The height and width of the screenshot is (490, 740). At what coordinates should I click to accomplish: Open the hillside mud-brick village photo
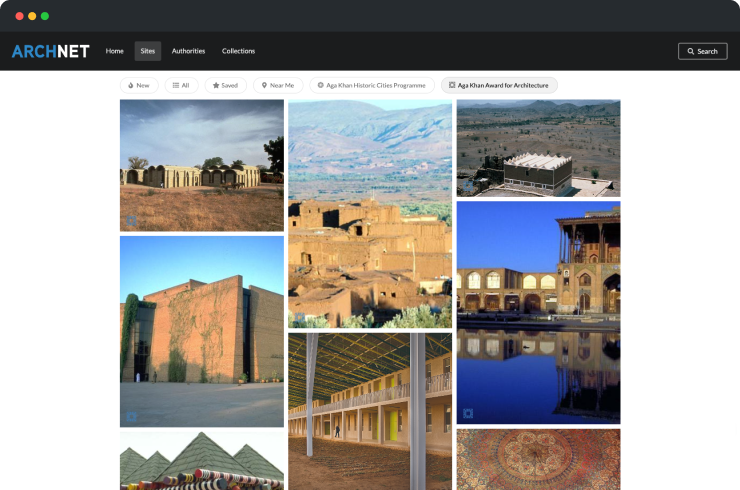pyautogui.click(x=369, y=214)
